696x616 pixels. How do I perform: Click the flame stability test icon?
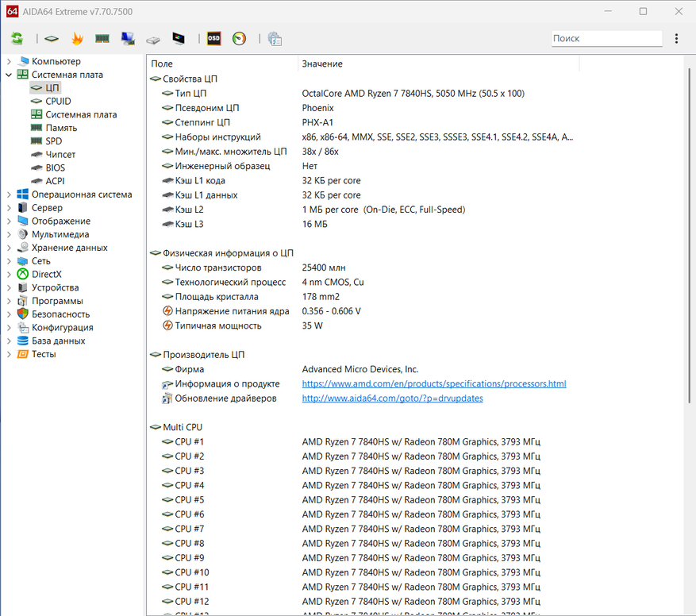77,38
